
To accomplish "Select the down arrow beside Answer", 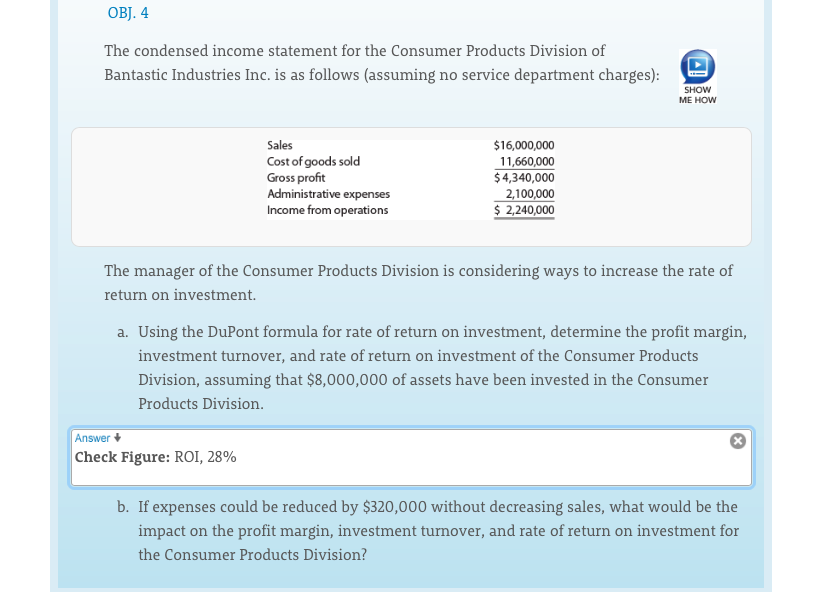I will pyautogui.click(x=118, y=437).
